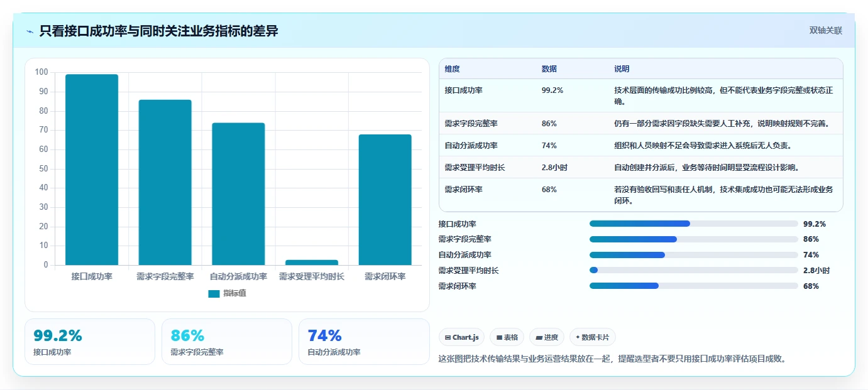Select the 自动分派成功率 bar in the chart
The image size is (868, 390).
(x=238, y=194)
